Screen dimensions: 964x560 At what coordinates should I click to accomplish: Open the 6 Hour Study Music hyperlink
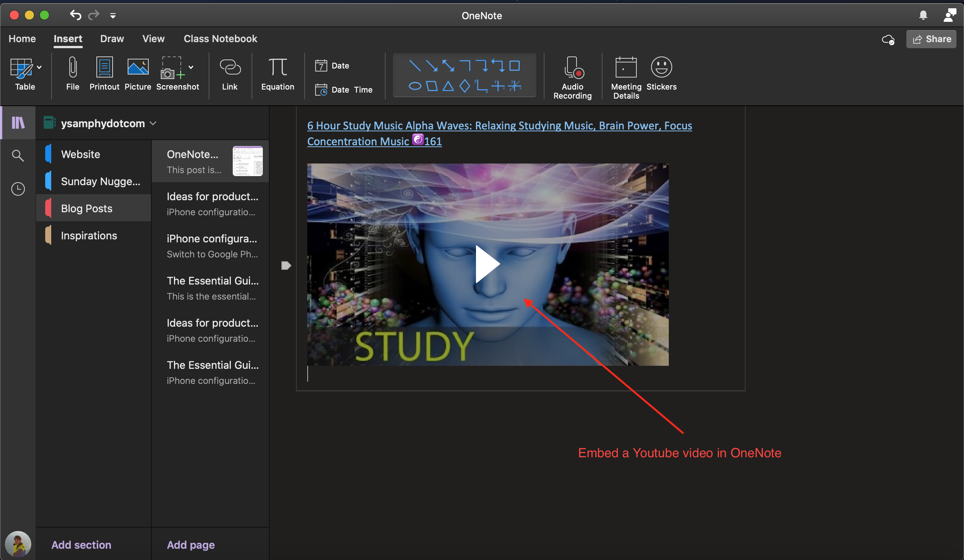(499, 133)
